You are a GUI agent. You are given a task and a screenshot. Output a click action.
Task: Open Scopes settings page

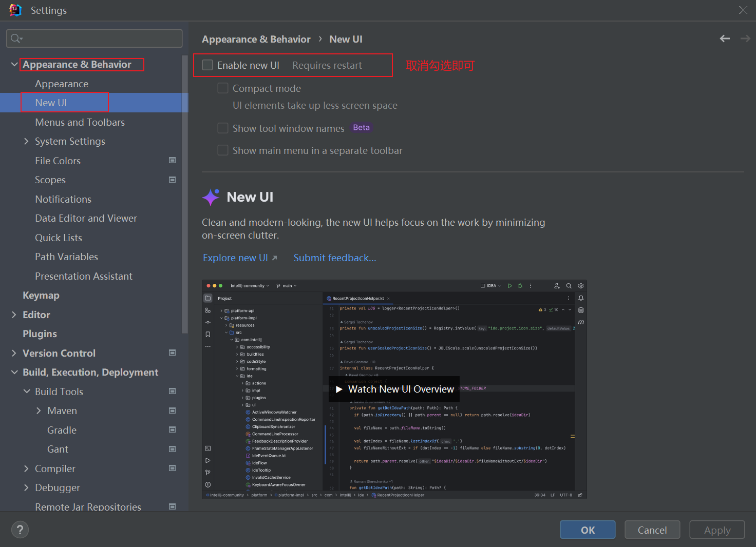click(x=50, y=180)
